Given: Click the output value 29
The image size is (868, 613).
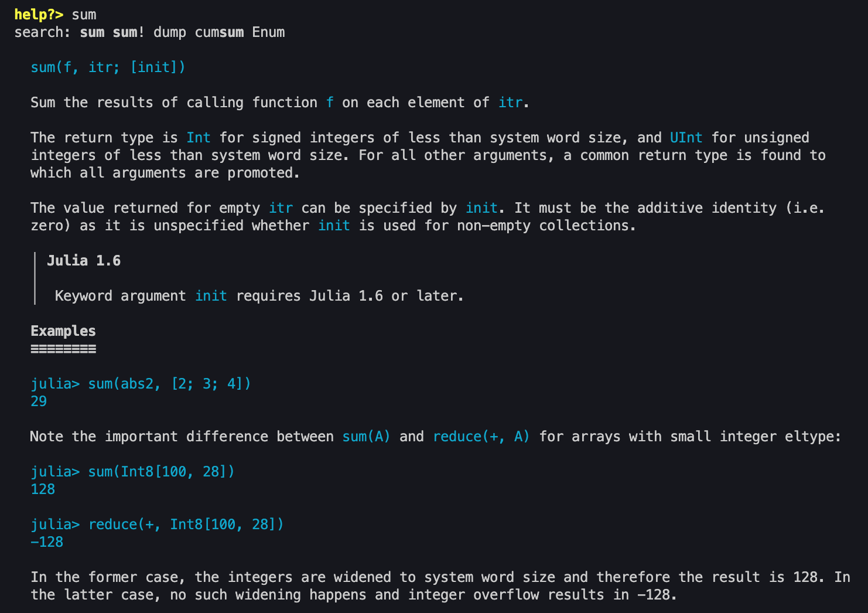Looking at the screenshot, I should [x=39, y=401].
